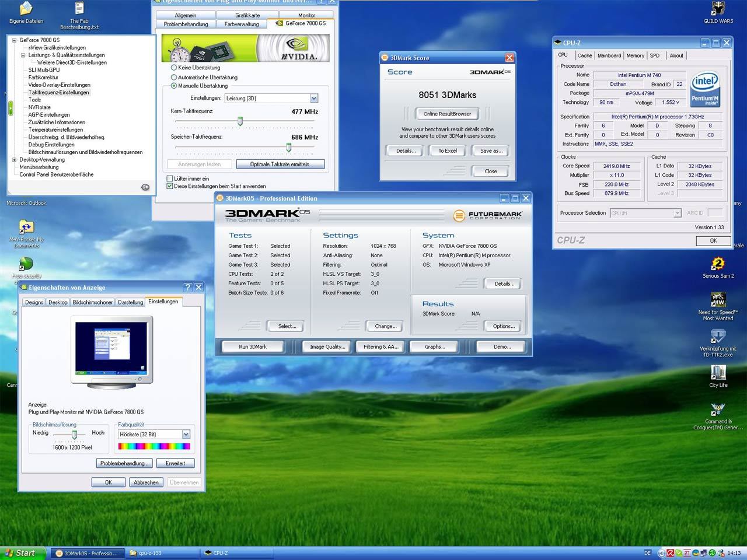Click Save as in 3DMark Score window
The height and width of the screenshot is (560, 747).
pos(491,150)
